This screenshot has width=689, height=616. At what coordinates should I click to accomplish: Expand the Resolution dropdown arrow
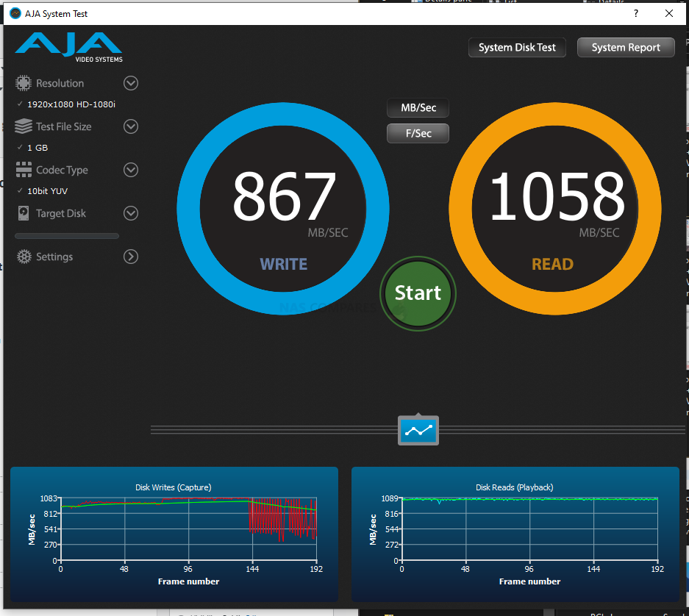pos(131,83)
